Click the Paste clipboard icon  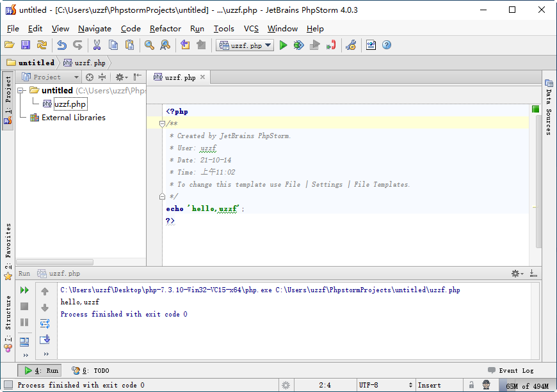pyautogui.click(x=130, y=45)
